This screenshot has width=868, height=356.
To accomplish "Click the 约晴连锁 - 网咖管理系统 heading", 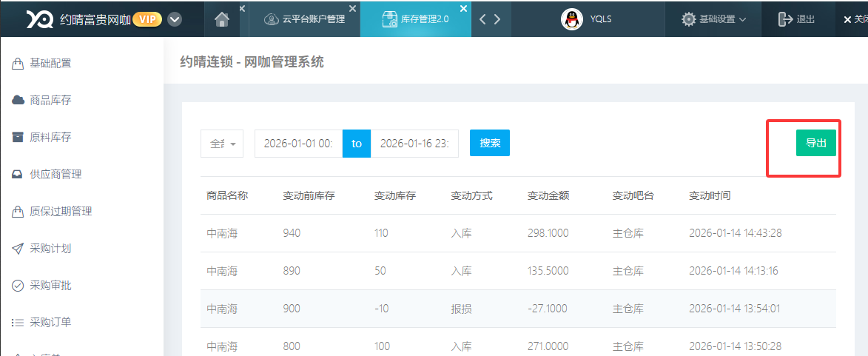I will coord(252,62).
